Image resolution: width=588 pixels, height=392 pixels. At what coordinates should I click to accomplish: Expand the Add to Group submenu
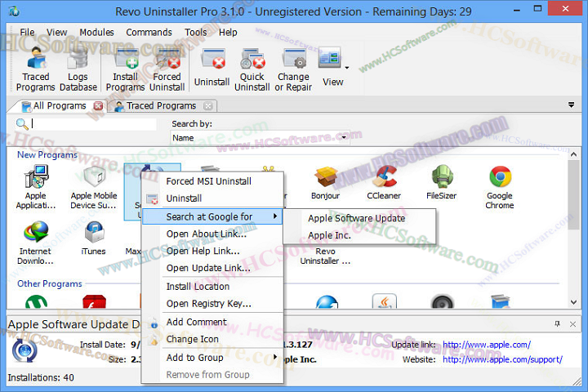(x=212, y=358)
